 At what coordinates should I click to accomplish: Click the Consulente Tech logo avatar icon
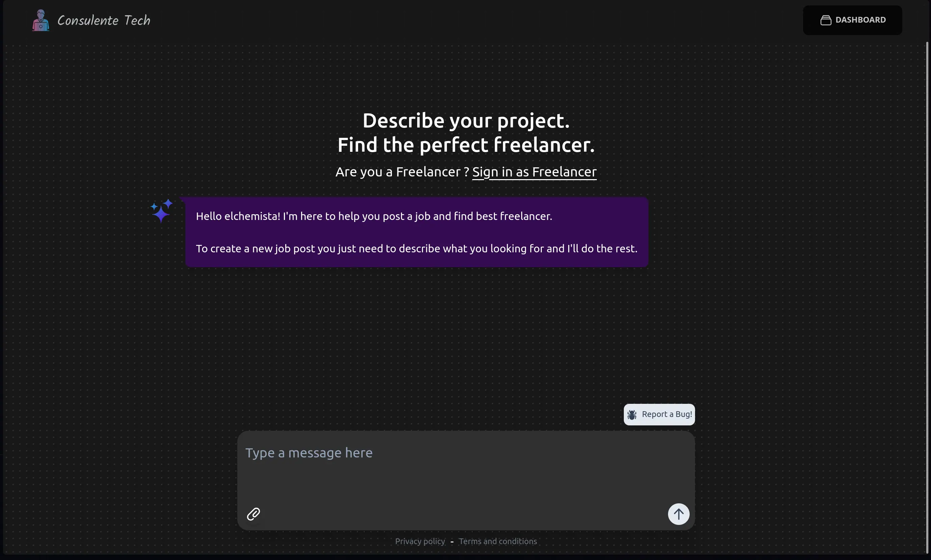(41, 20)
